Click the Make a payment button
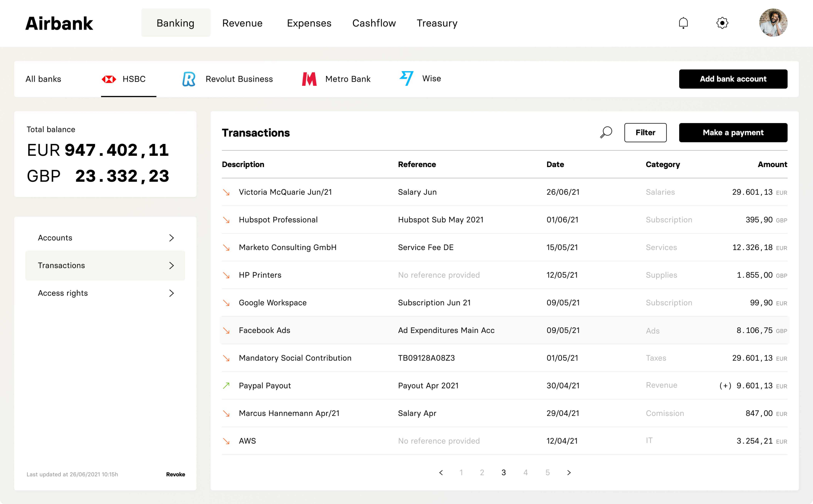 point(733,132)
